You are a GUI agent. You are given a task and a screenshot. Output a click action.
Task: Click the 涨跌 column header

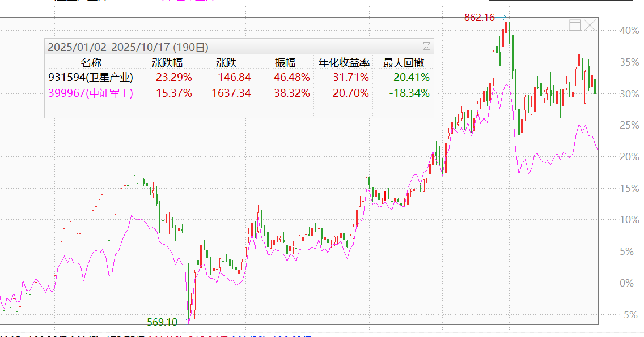pos(226,62)
